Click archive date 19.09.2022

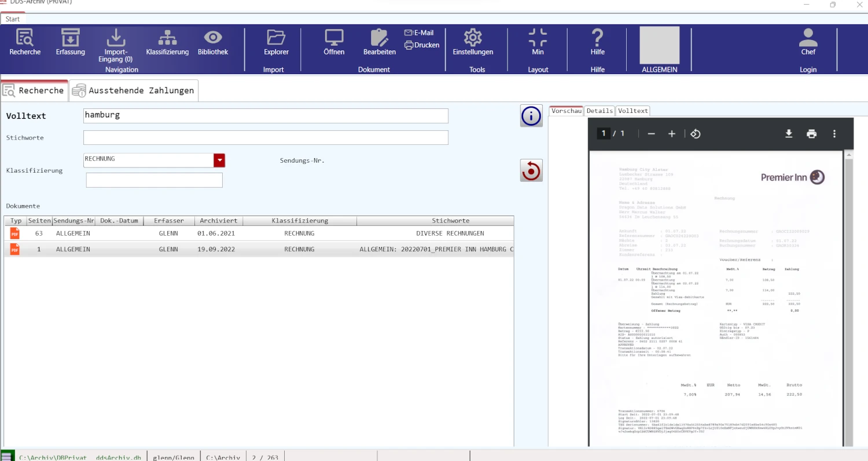(216, 249)
